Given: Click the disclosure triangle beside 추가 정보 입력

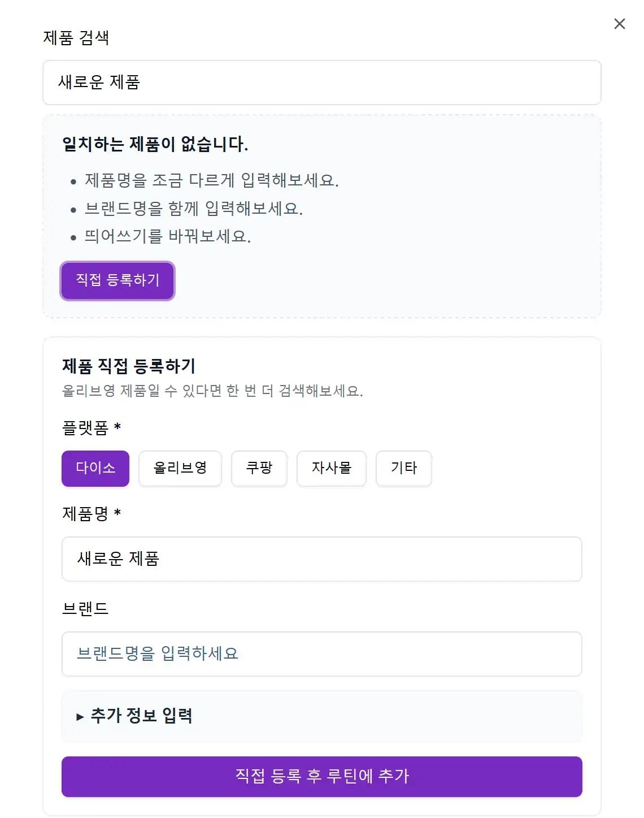Looking at the screenshot, I should pyautogui.click(x=78, y=717).
